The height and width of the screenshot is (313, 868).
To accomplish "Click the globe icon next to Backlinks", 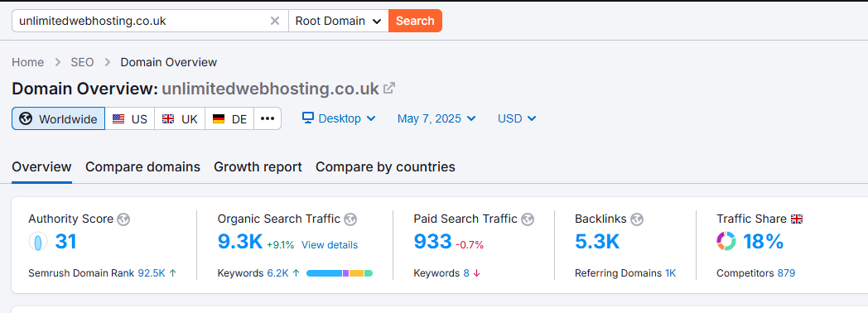I will coord(637,219).
